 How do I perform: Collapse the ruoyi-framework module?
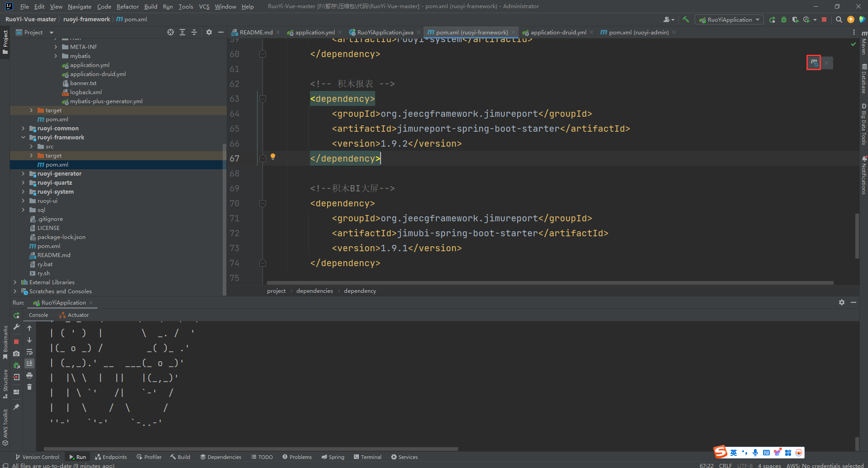[x=23, y=138]
